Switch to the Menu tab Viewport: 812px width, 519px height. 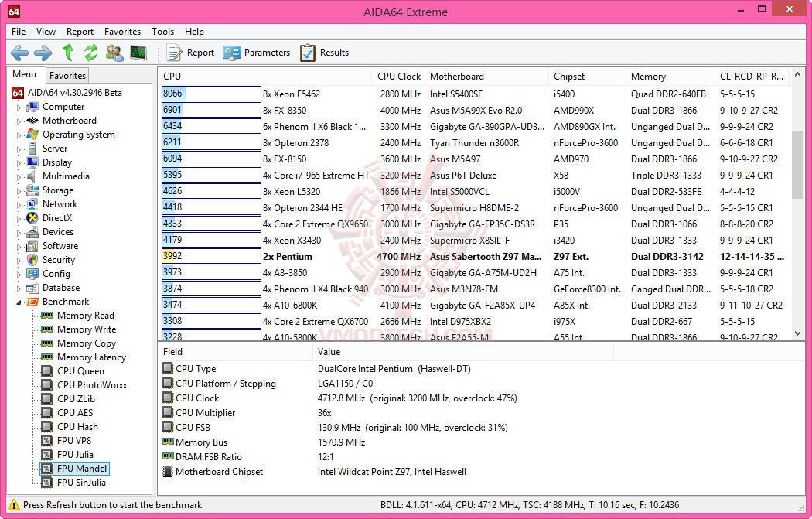(25, 74)
